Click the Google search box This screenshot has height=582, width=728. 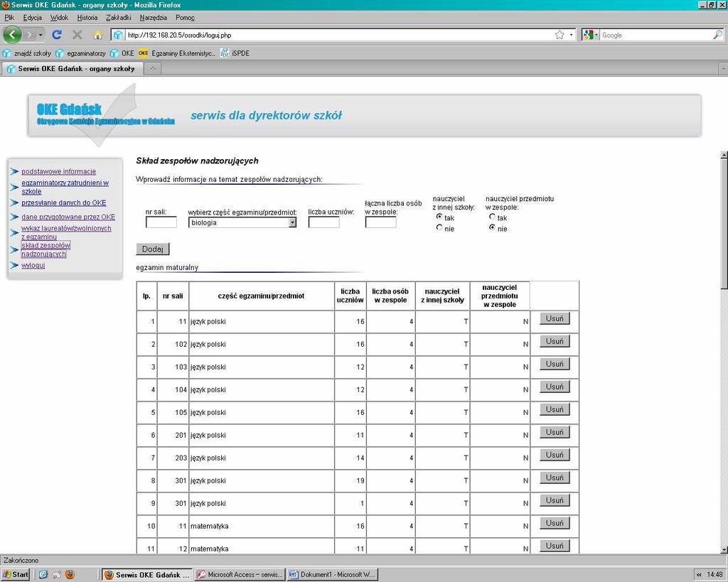click(x=655, y=35)
